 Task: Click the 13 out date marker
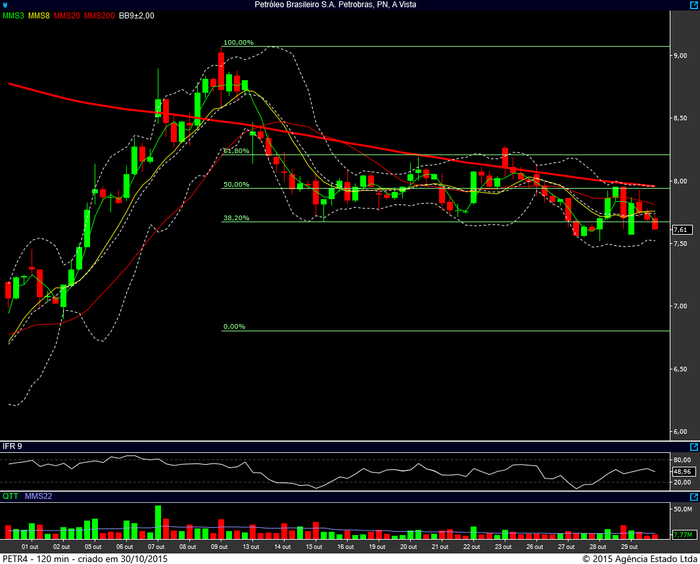[x=253, y=547]
